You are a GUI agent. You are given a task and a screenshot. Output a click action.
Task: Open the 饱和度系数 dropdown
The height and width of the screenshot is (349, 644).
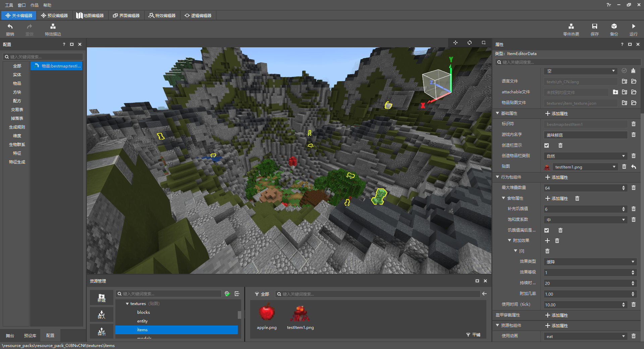(x=585, y=220)
